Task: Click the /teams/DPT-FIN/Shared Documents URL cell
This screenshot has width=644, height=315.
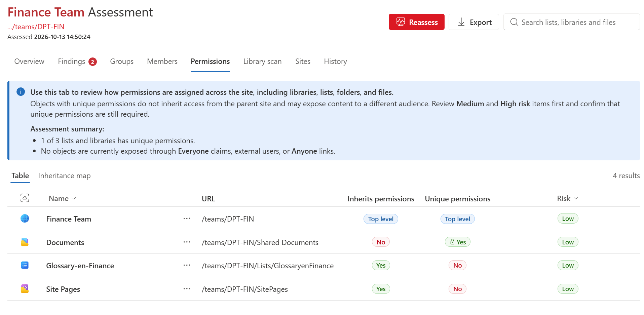Action: (x=260, y=243)
